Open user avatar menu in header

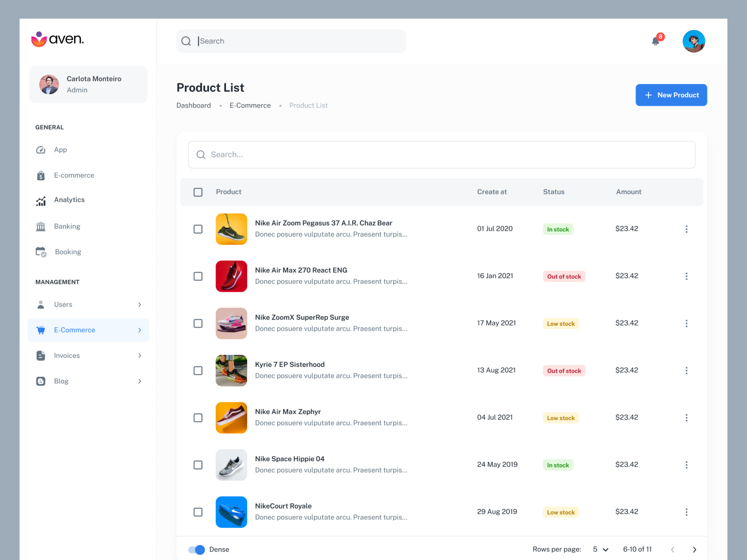694,41
